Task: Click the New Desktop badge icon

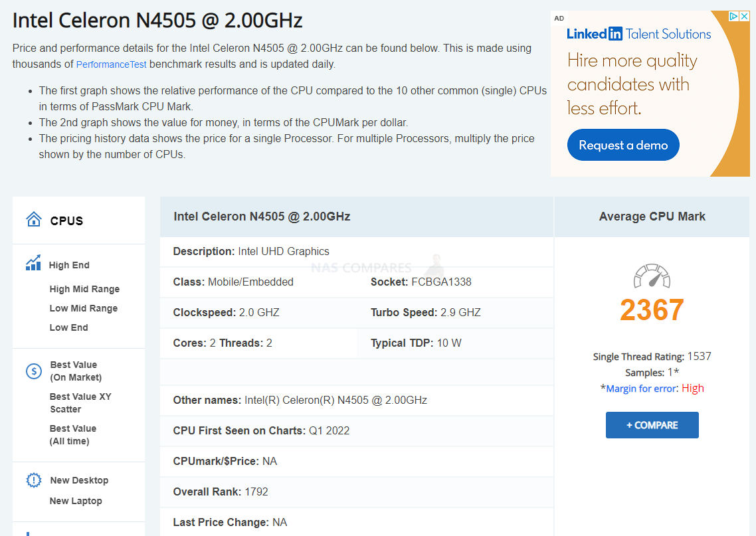Action: coord(34,480)
